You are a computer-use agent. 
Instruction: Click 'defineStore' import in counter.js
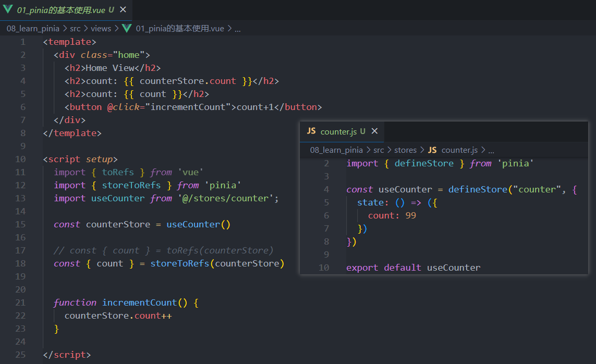[424, 163]
